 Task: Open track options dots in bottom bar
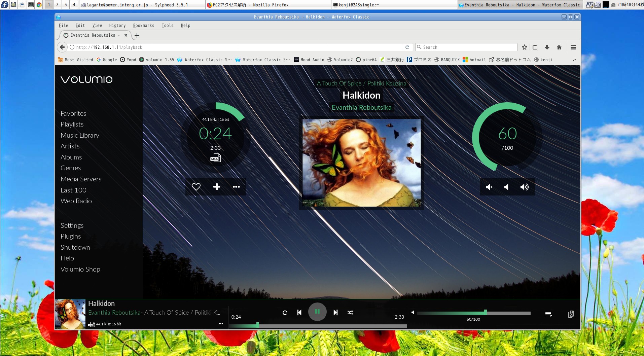pyautogui.click(x=221, y=324)
